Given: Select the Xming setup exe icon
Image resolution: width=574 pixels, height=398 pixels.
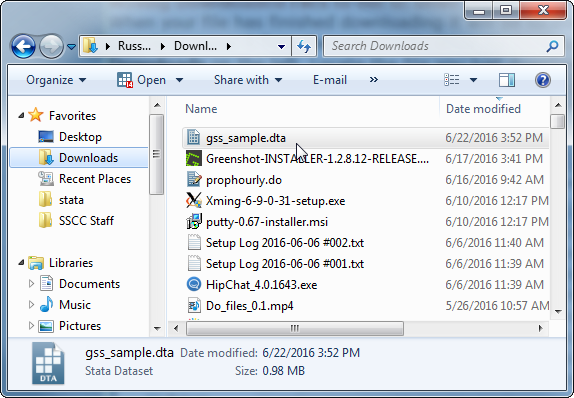Looking at the screenshot, I should point(194,201).
